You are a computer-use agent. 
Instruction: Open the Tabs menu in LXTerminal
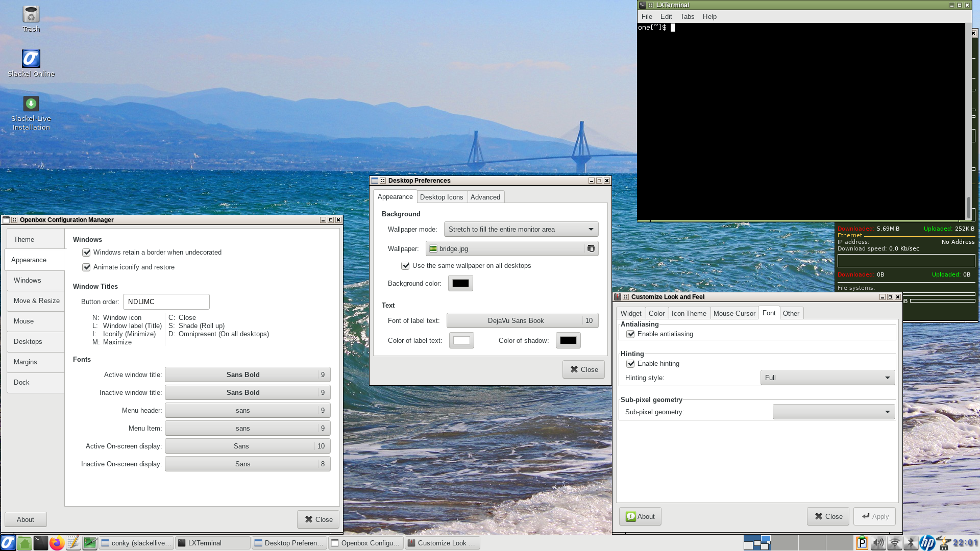(x=687, y=16)
